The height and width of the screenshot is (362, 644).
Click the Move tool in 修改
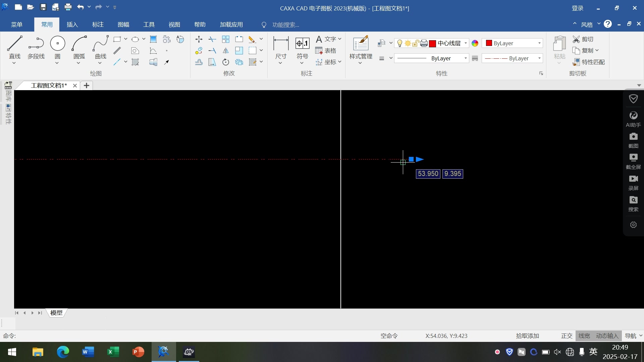click(x=199, y=39)
